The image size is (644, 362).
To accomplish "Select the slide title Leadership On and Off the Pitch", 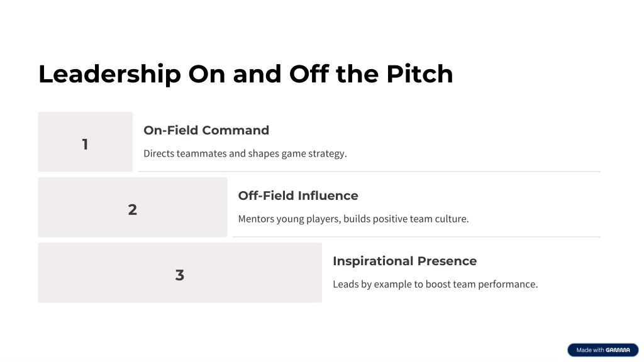I will (x=246, y=74).
